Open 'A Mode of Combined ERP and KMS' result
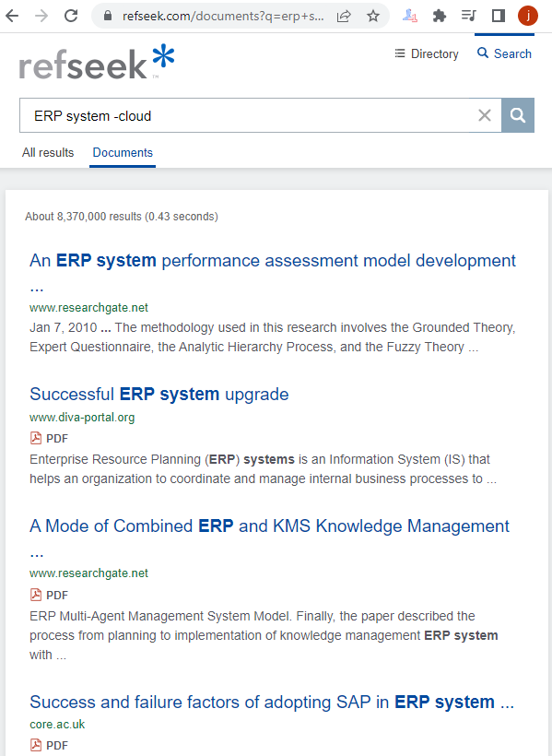 tap(269, 538)
